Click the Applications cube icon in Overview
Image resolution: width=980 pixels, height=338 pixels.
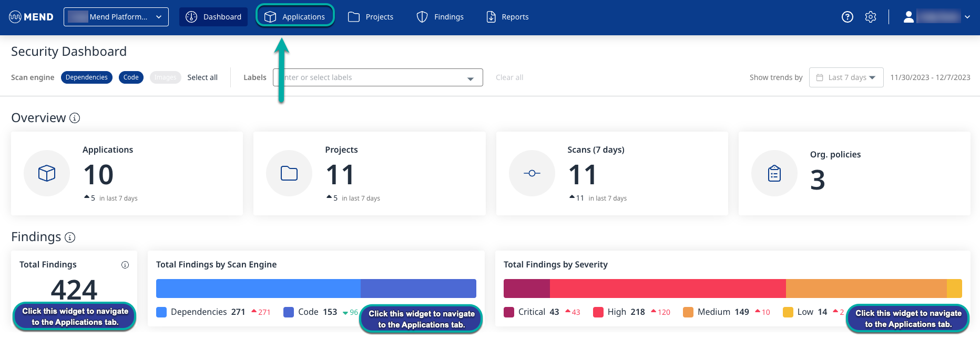[x=47, y=173]
